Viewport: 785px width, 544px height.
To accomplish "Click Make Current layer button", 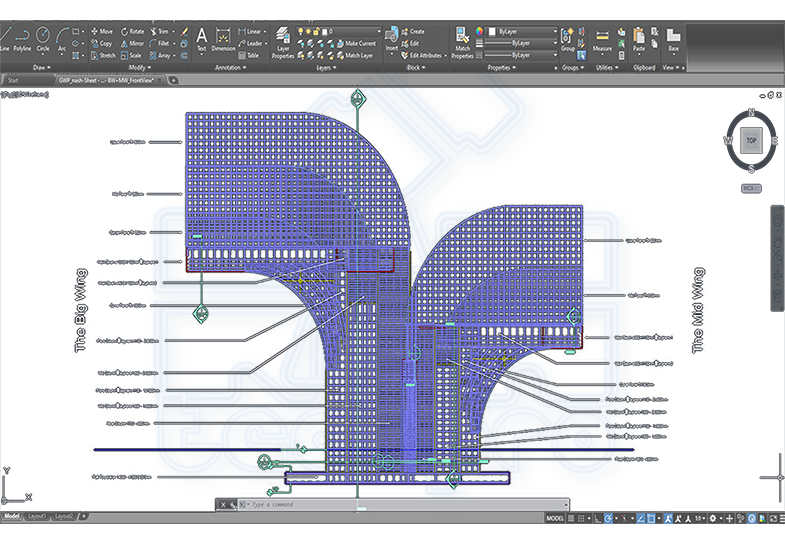I will click(356, 44).
